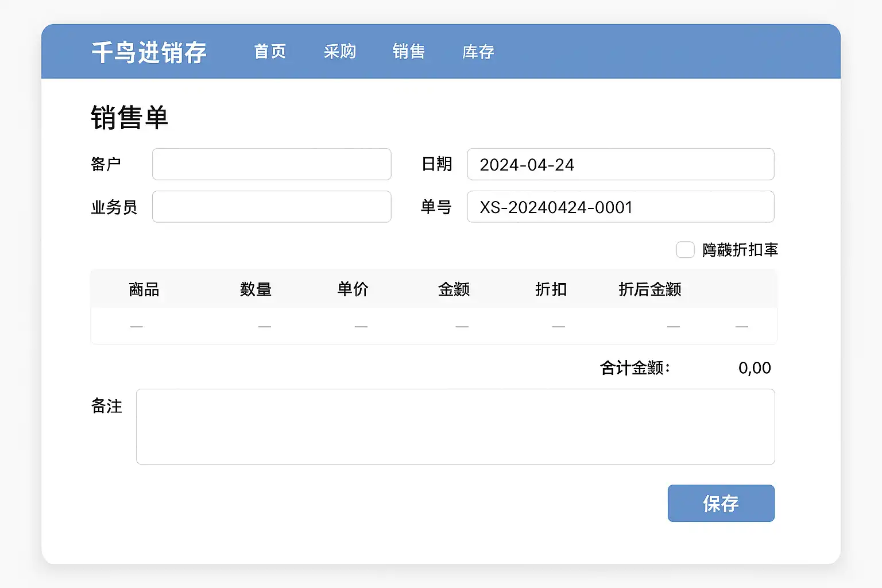The image size is (882, 588).
Task: Click the 数量 column header
Action: pyautogui.click(x=256, y=289)
